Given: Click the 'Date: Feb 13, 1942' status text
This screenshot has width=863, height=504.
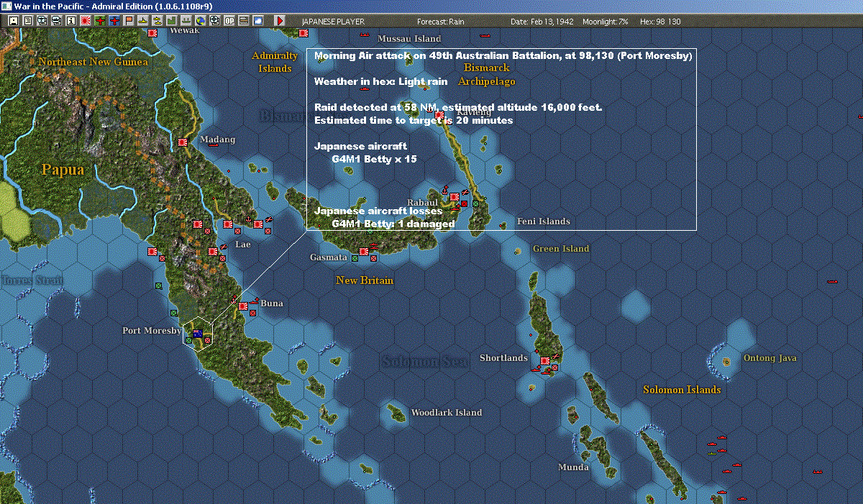Looking at the screenshot, I should pyautogui.click(x=542, y=22).
